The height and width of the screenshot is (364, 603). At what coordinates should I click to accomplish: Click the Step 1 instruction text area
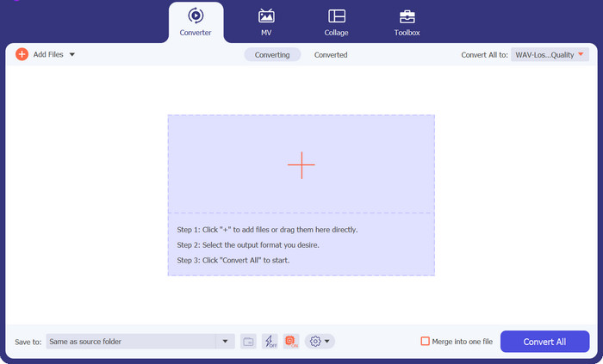267,230
